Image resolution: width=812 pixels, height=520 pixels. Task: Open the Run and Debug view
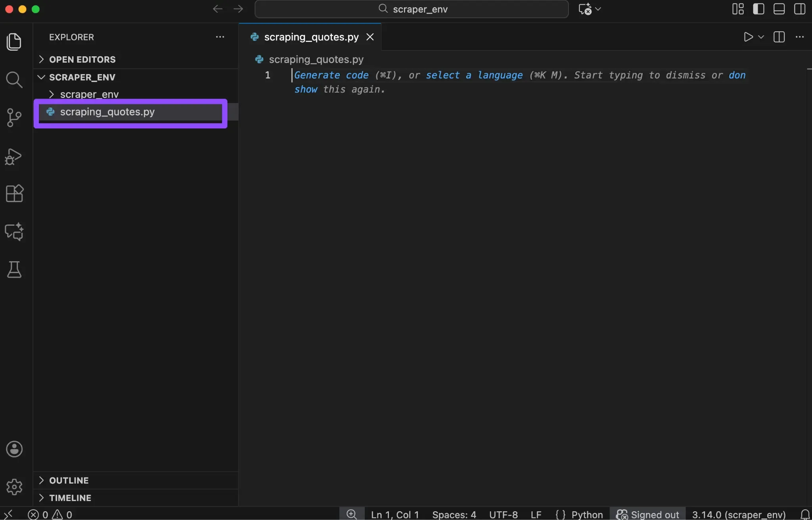[15, 156]
